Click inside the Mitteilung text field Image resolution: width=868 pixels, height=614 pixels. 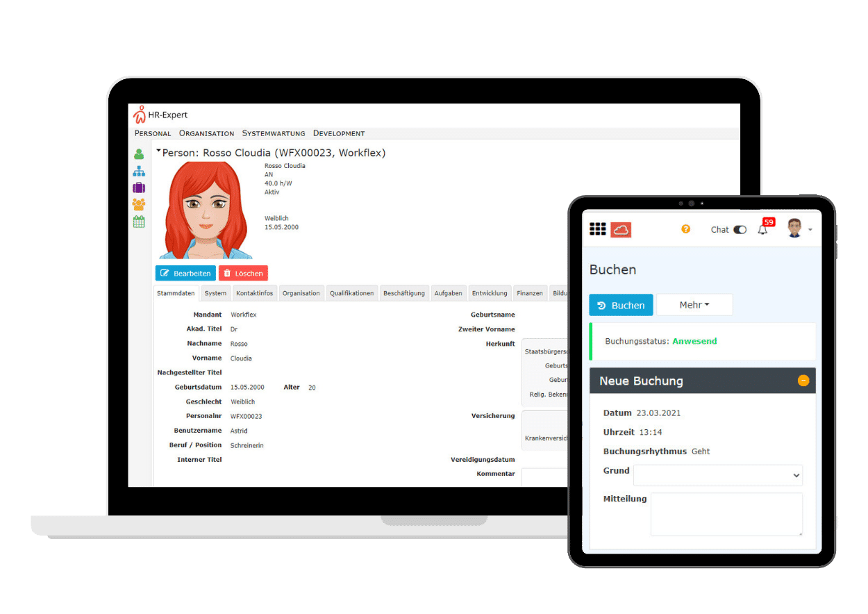pyautogui.click(x=726, y=514)
